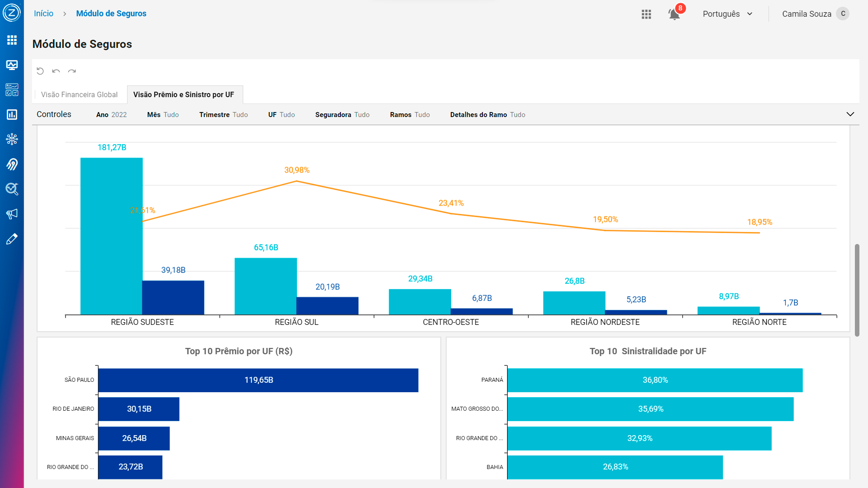The image size is (868, 488).
Task: Open the Seguradora filter
Action: coord(342,115)
